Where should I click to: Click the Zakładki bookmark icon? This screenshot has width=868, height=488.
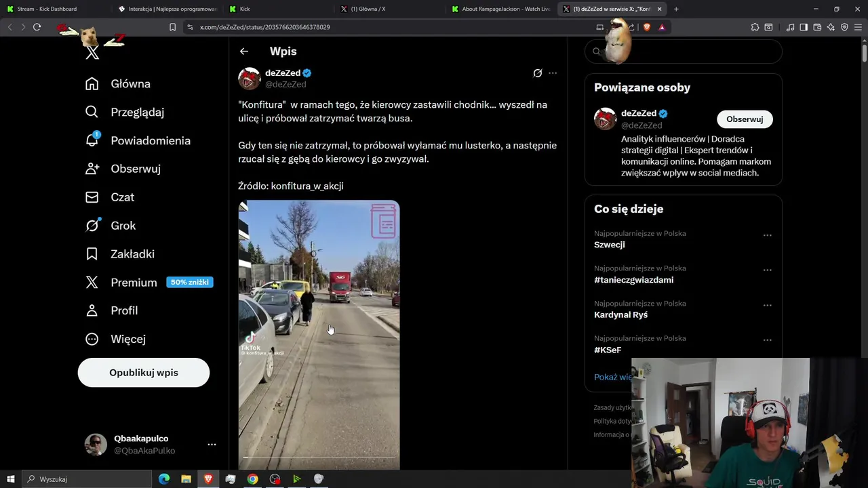tap(92, 254)
